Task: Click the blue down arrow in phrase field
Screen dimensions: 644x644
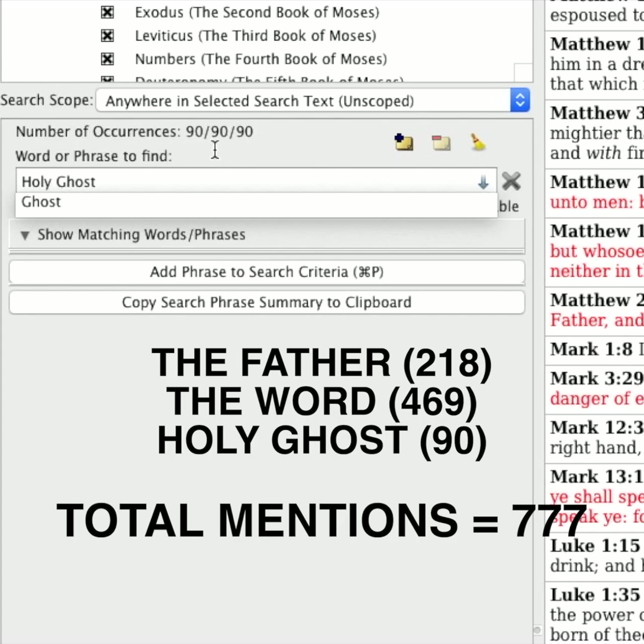Action: tap(483, 182)
